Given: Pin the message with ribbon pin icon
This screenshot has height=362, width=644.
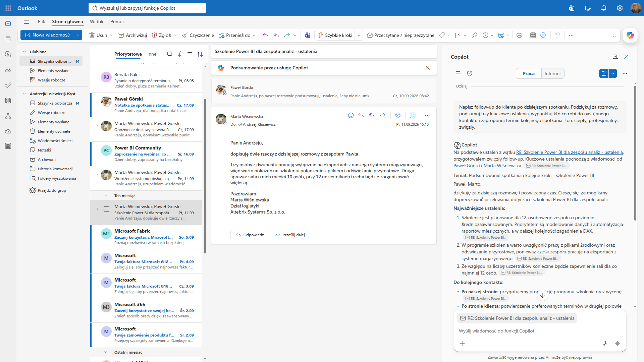Looking at the screenshot, I should coord(475,35).
